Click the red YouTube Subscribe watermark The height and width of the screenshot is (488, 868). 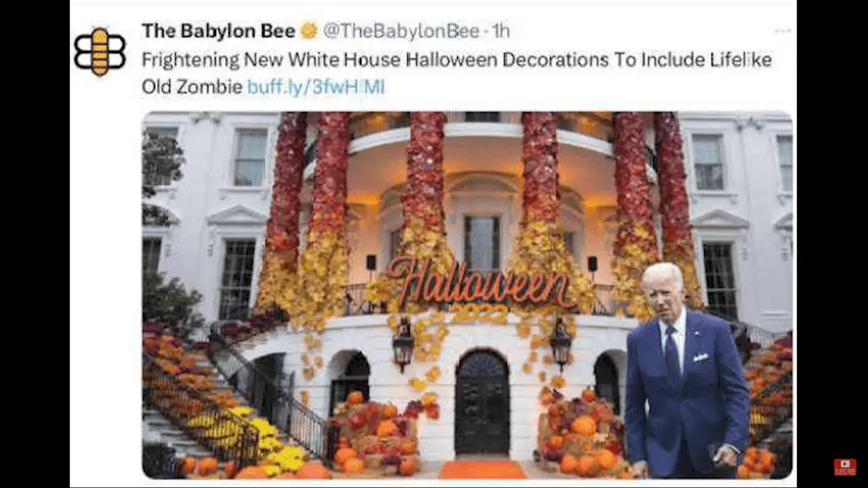pos(845,467)
